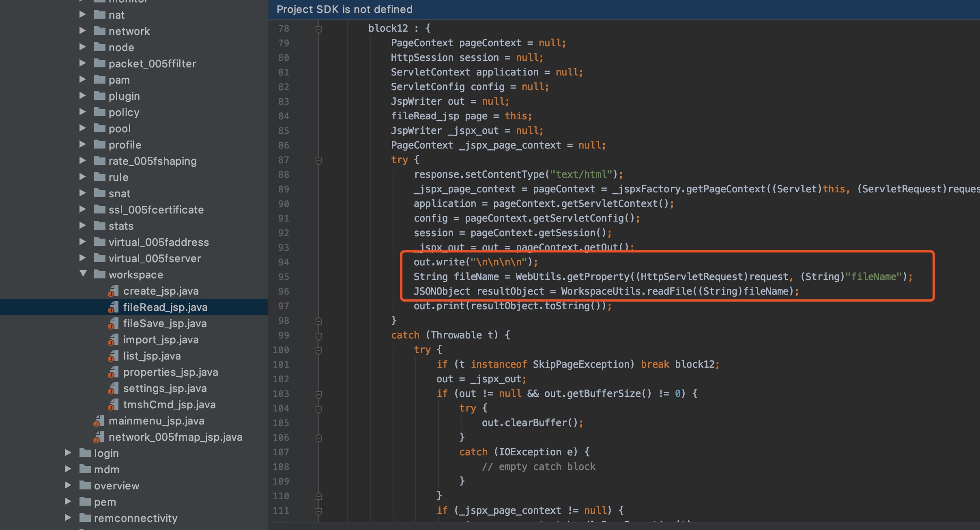Image resolution: width=980 pixels, height=530 pixels.
Task: Click the settings_jsp.java file icon
Action: pos(113,388)
